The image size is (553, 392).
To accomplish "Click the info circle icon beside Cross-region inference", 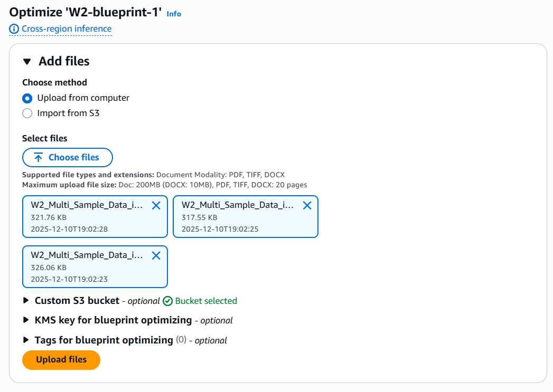I will point(14,29).
